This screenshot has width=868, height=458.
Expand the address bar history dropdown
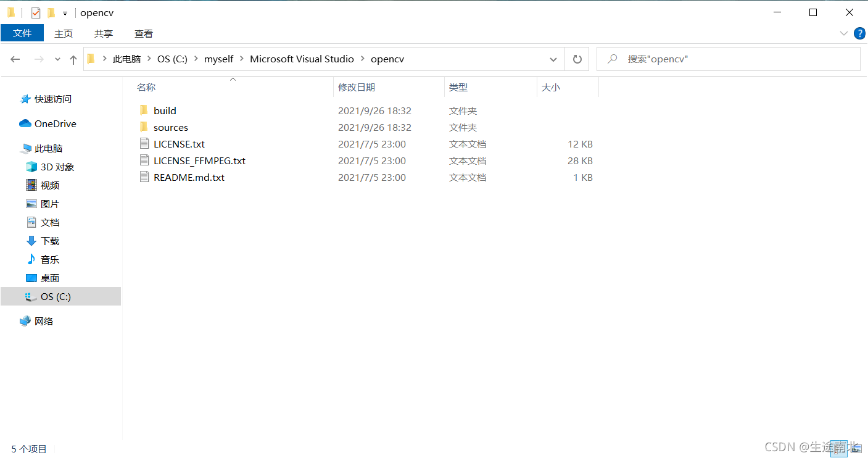(x=553, y=59)
